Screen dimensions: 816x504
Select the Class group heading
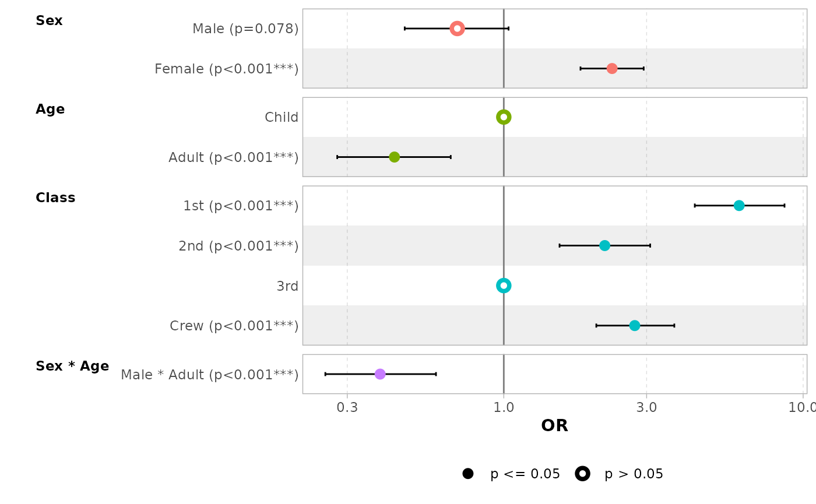[x=55, y=198]
